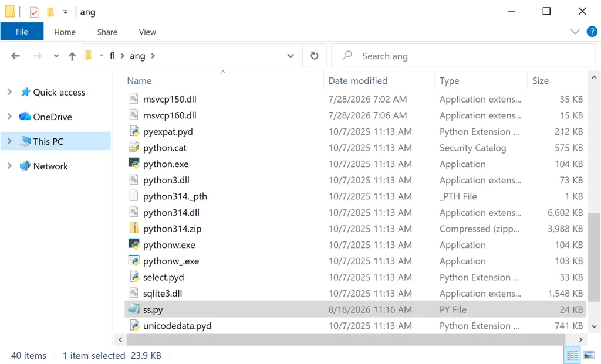Switch to Large icons view icon
The height and width of the screenshot is (364, 601).
click(589, 355)
